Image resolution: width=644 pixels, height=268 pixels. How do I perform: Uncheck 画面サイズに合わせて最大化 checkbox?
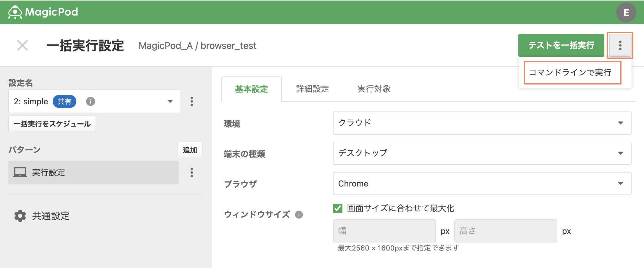(338, 208)
